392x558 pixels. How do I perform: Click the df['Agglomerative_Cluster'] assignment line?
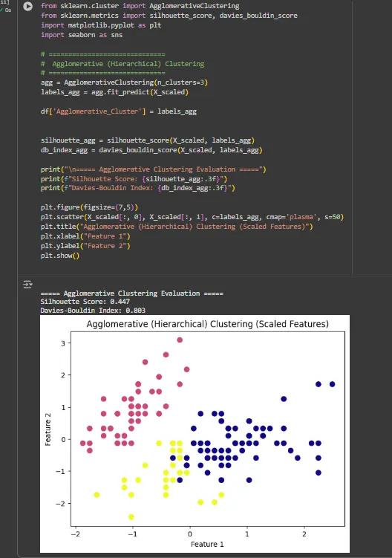[119, 111]
